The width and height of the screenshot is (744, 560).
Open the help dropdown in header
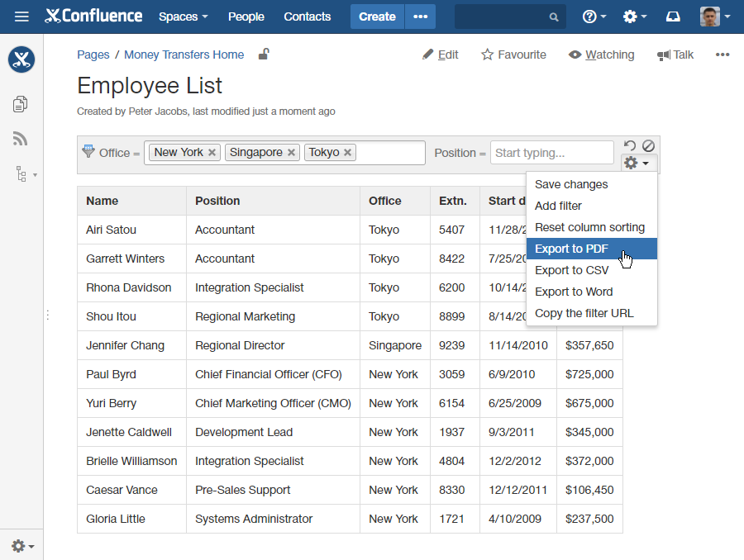pos(594,17)
